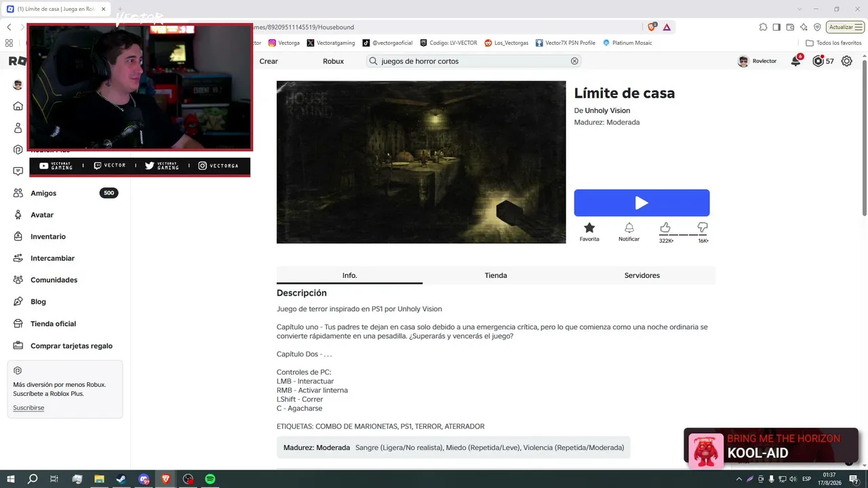Open the Roblox settings gear
The width and height of the screenshot is (868, 488).
[x=846, y=61]
